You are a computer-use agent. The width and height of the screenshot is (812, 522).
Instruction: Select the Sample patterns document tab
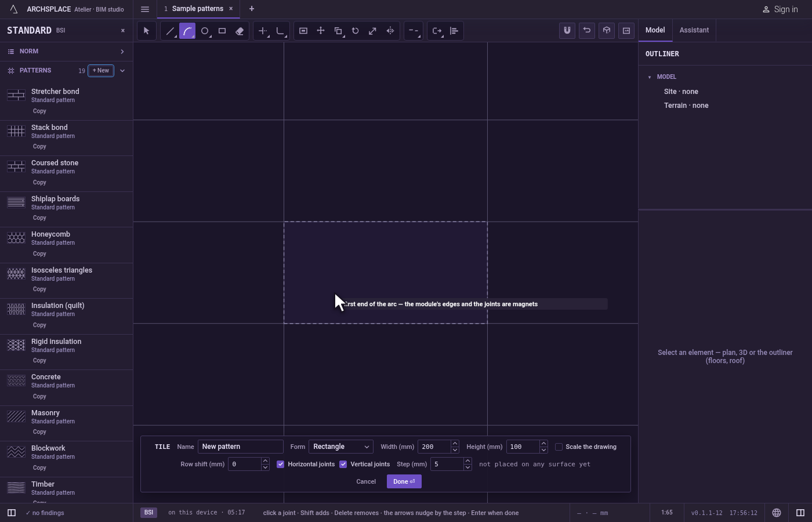tap(198, 9)
